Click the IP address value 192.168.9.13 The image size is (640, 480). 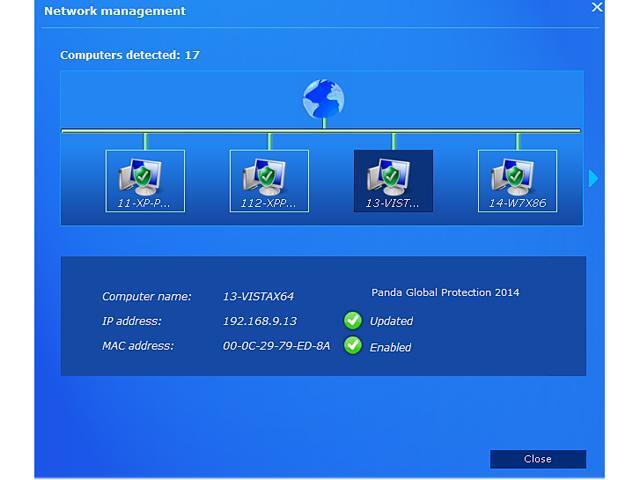pos(260,321)
